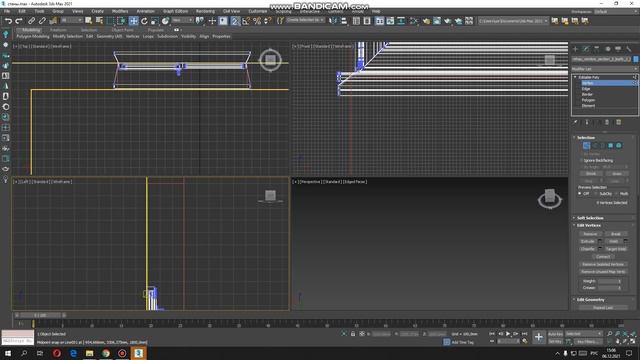Open the Mirror tool
Viewport: 640px width, 360px height.
[x=333, y=20]
